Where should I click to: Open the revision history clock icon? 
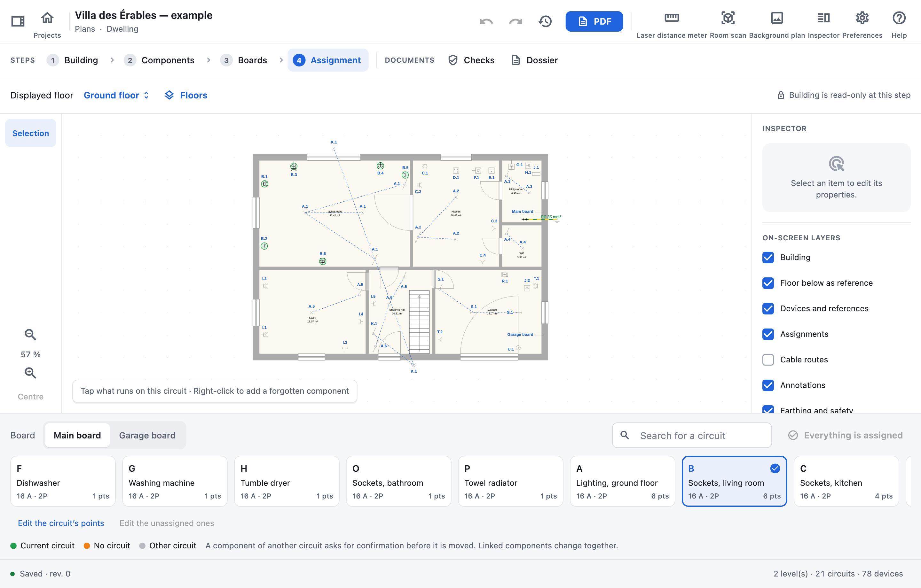[545, 21]
